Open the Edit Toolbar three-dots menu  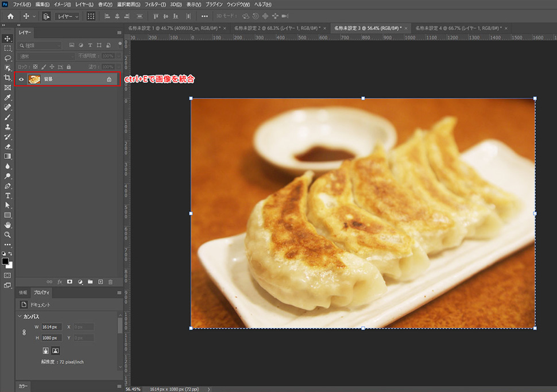tap(7, 244)
